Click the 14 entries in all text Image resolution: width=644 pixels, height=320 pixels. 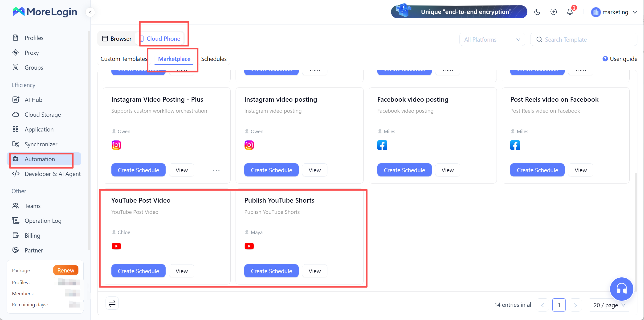(513, 305)
